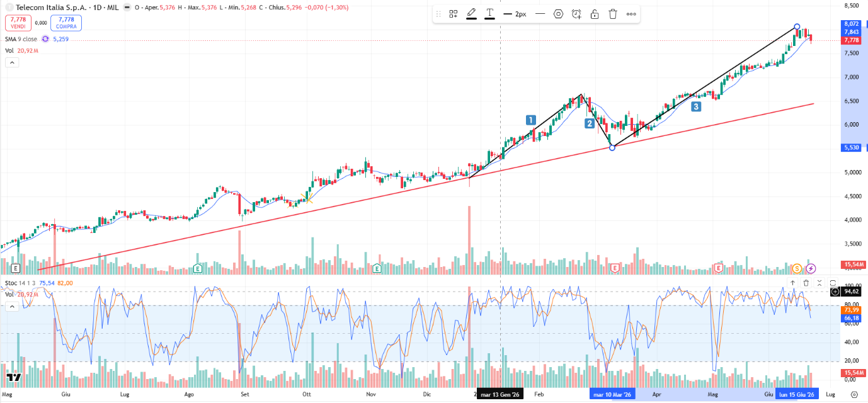Open more options three-dot menu
Screen dimensions: 868x403
coord(631,14)
